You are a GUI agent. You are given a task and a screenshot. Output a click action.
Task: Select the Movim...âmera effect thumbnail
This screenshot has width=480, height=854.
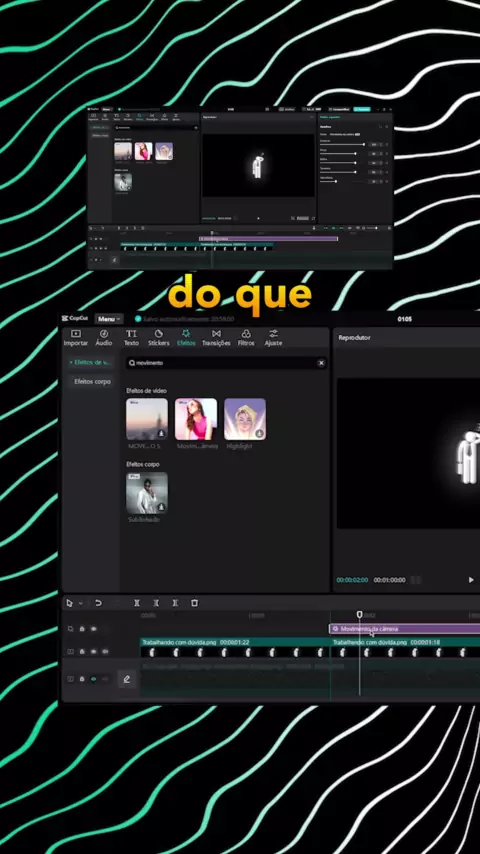coord(196,419)
